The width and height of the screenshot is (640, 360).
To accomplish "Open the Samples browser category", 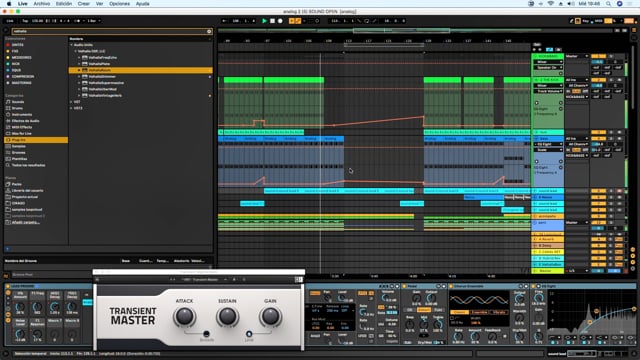I will pos(19,146).
